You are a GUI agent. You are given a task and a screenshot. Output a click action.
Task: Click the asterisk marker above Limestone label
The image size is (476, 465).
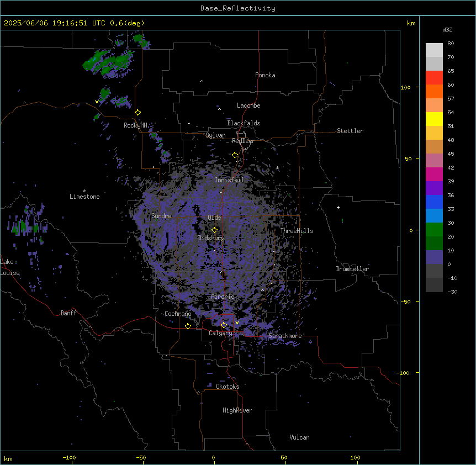coord(84,191)
